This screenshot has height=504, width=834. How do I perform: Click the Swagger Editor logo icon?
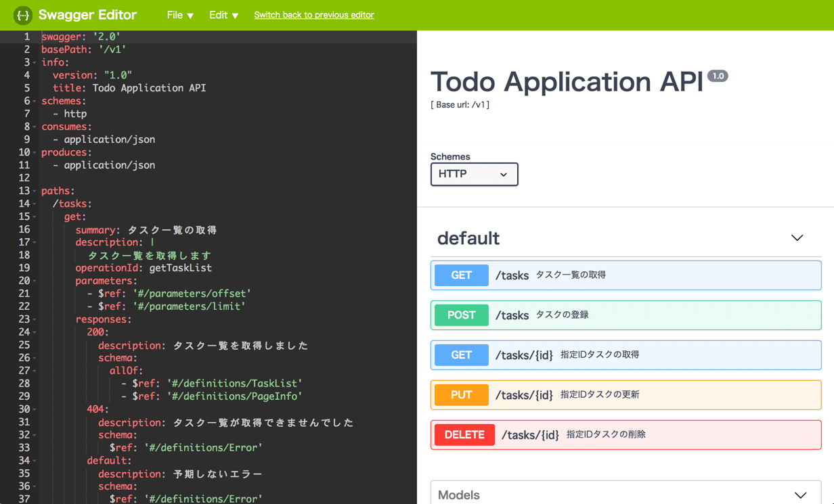point(23,15)
